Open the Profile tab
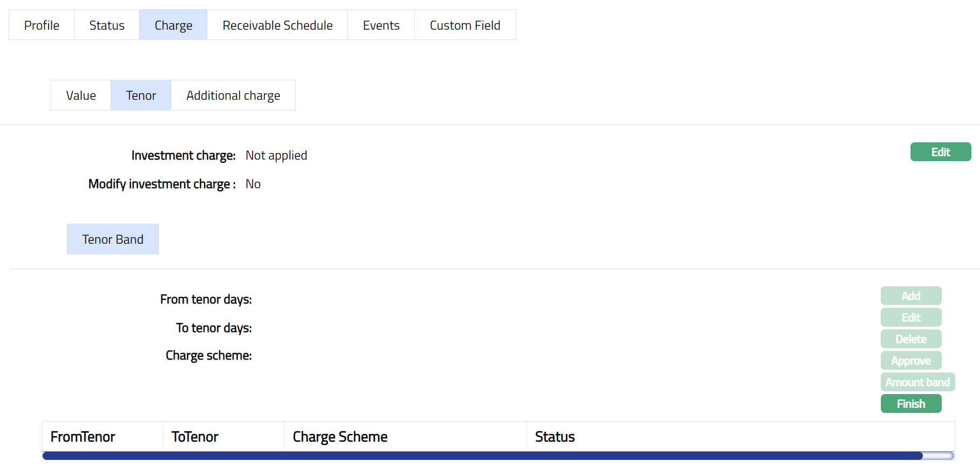The image size is (980, 476). (x=41, y=25)
